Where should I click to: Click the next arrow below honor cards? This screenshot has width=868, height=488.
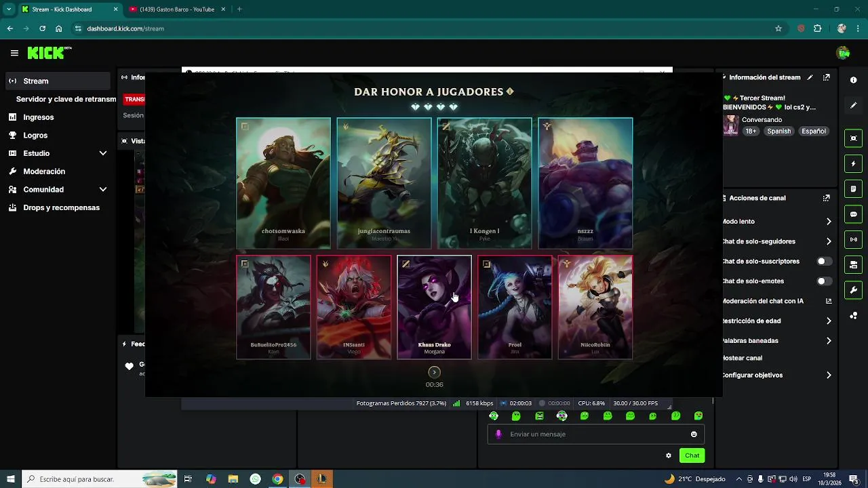434,372
